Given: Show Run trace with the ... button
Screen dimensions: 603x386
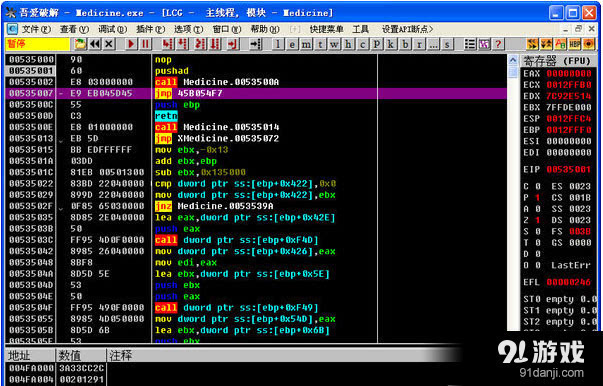Looking at the screenshot, I should 433,44.
